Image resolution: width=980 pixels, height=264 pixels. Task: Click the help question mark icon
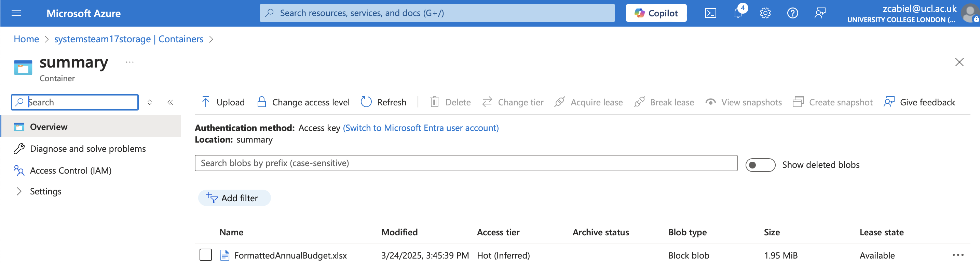[792, 13]
